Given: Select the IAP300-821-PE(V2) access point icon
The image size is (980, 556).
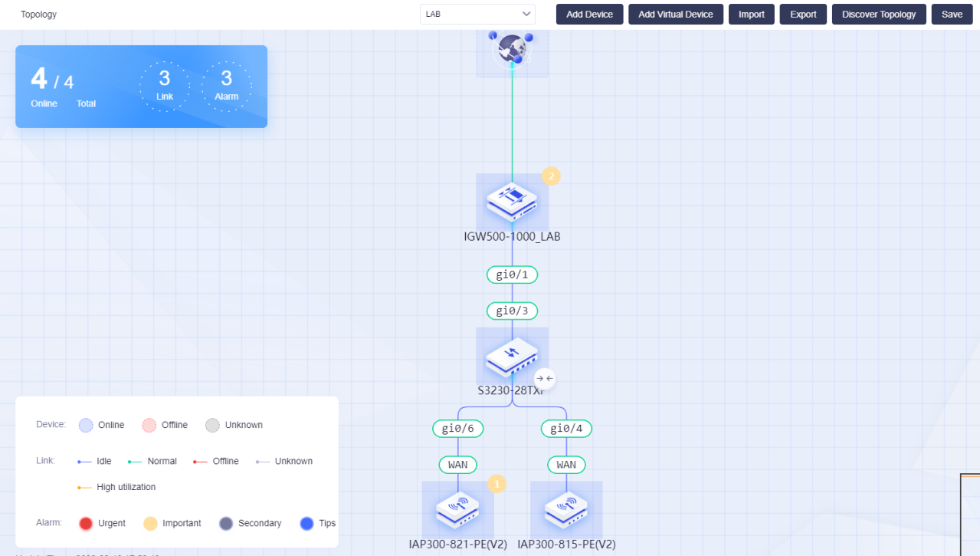Looking at the screenshot, I should click(x=458, y=510).
